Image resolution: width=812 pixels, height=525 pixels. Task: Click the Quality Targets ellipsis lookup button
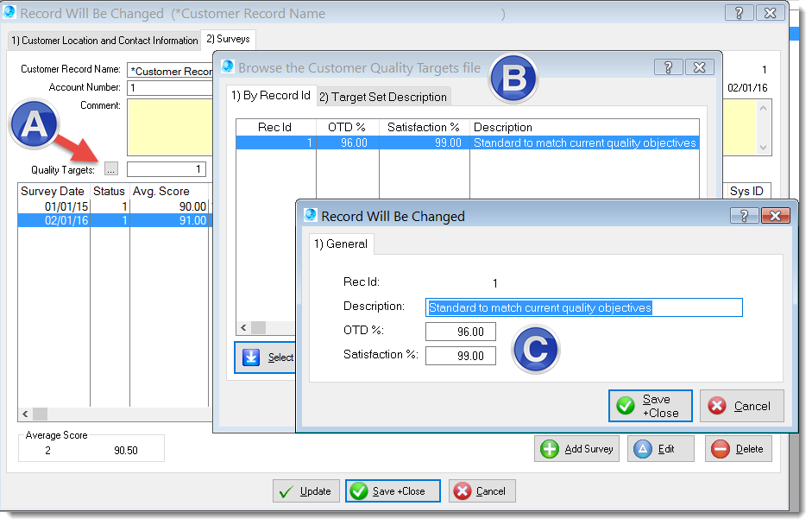111,169
